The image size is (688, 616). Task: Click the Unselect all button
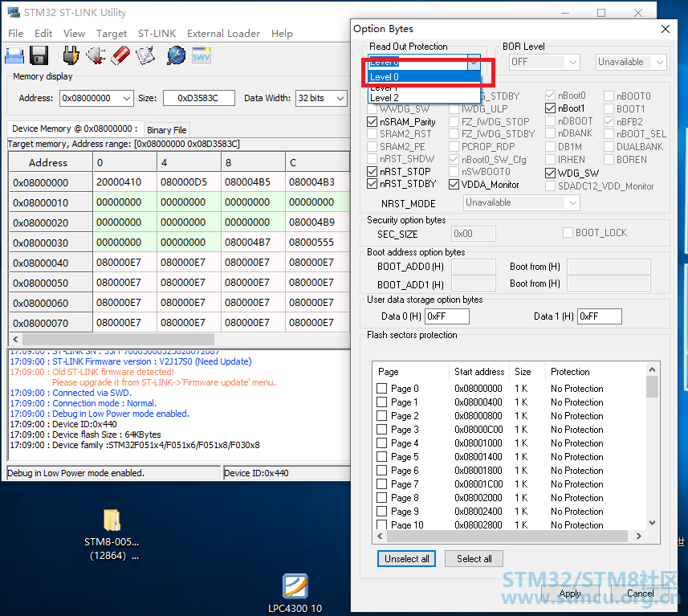point(406,558)
